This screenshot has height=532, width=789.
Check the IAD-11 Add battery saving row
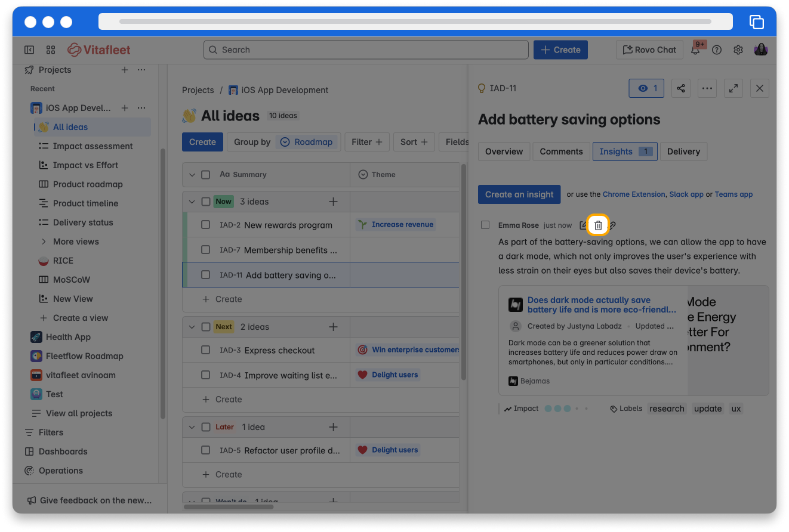click(x=206, y=275)
